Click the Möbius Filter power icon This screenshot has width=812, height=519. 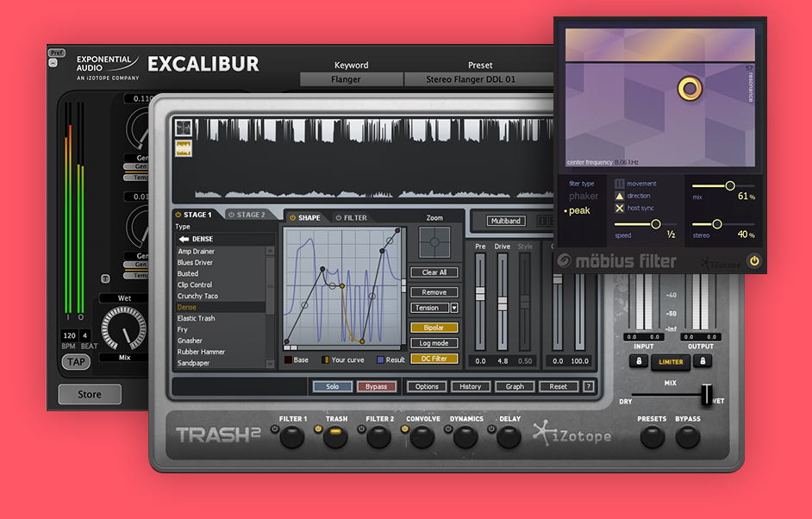[x=754, y=261]
